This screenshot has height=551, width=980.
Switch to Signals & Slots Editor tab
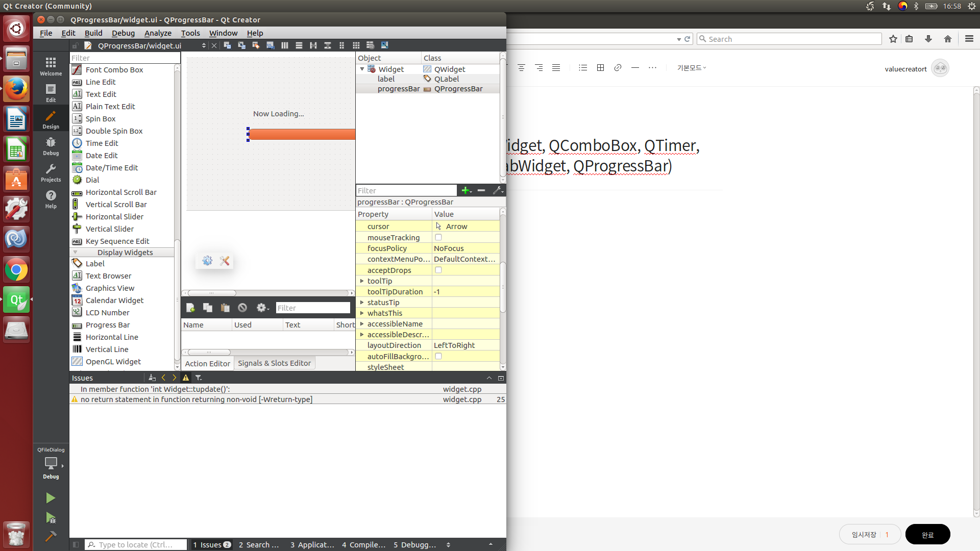[274, 363]
